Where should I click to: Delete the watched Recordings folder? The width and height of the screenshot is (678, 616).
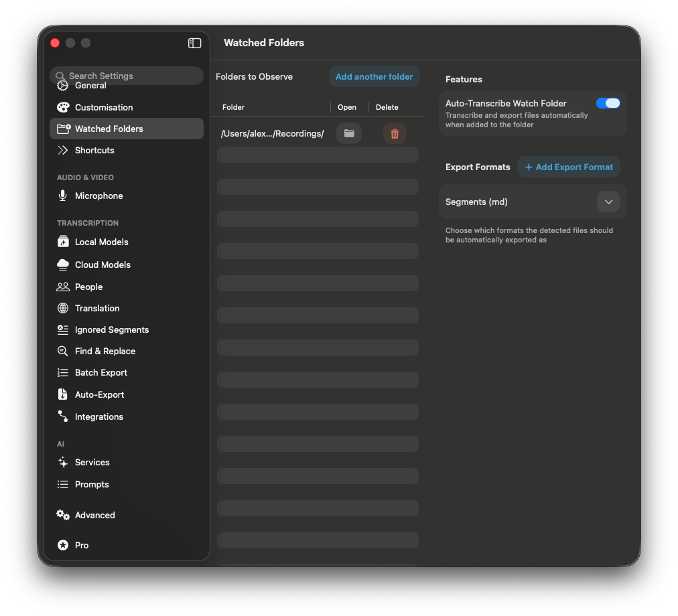click(x=395, y=133)
